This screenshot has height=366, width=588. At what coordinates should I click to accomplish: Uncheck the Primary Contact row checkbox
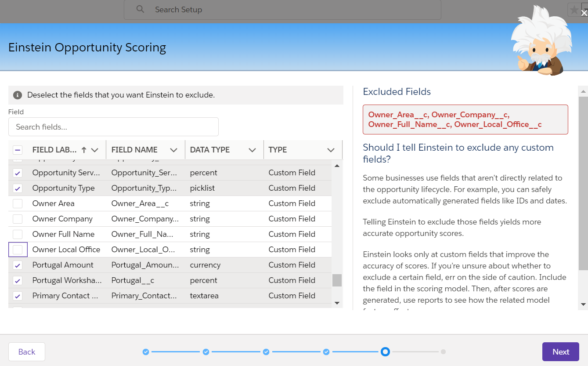[x=18, y=296]
